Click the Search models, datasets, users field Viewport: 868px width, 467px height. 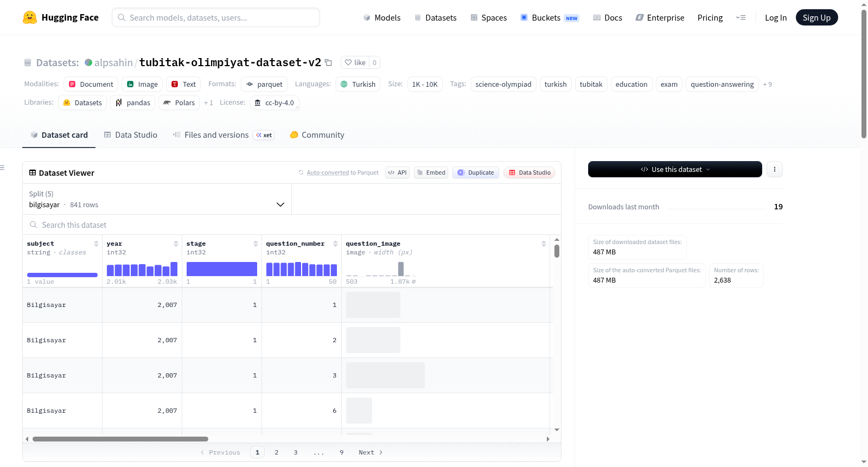pyautogui.click(x=216, y=17)
